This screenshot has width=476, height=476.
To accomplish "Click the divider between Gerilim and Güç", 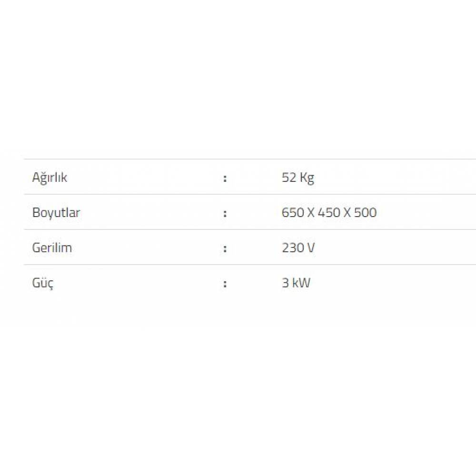I will pyautogui.click(x=238, y=265).
